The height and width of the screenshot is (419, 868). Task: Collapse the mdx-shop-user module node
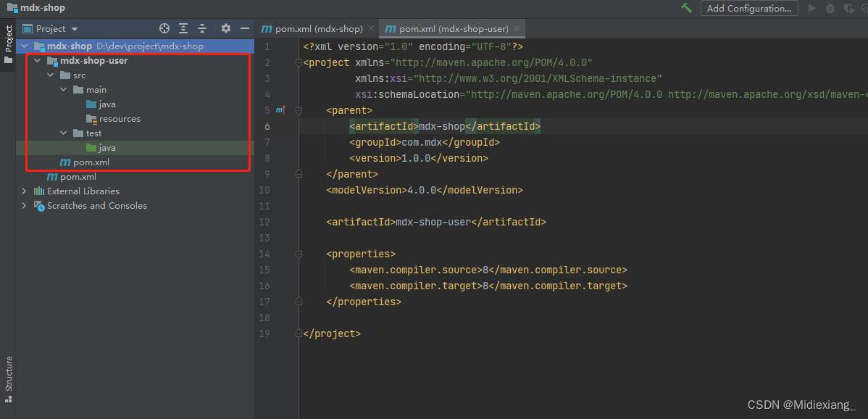[38, 61]
